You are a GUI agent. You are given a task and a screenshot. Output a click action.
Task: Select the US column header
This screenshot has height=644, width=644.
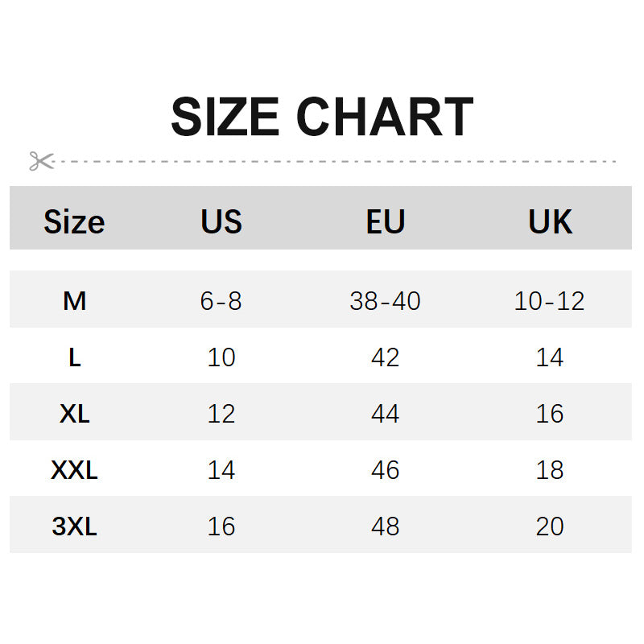[x=221, y=221]
